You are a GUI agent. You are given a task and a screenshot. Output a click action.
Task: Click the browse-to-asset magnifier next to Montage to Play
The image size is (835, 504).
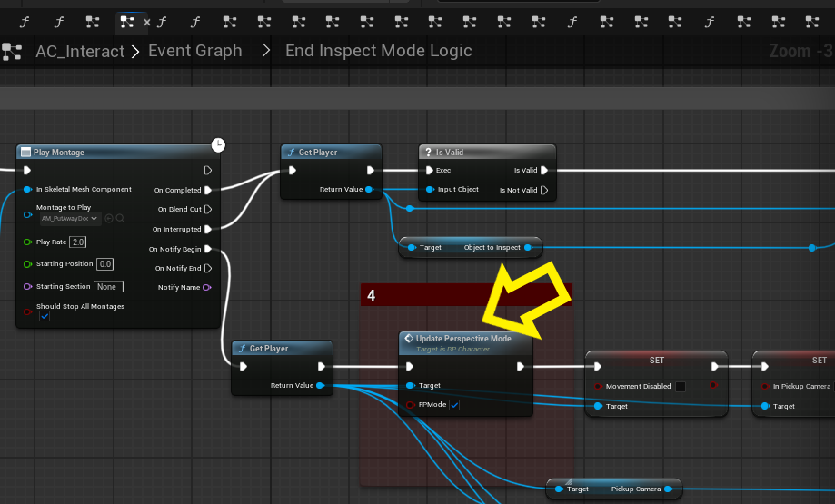120,219
